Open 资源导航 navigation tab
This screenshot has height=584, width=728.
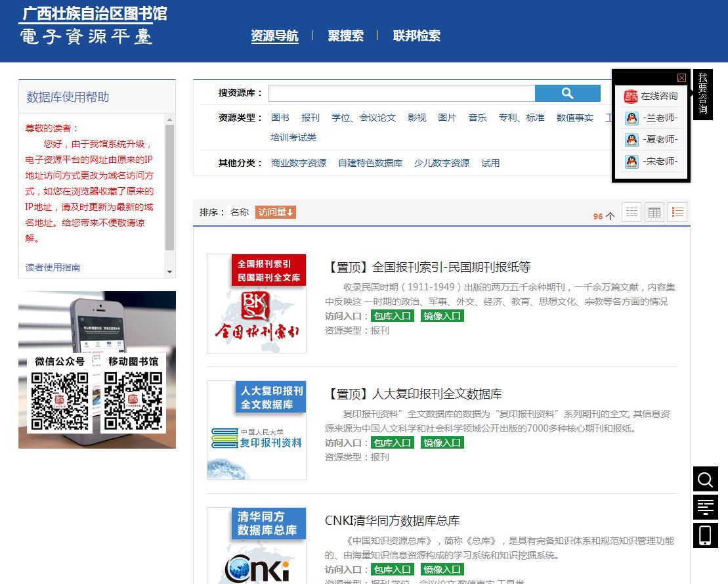coord(275,35)
